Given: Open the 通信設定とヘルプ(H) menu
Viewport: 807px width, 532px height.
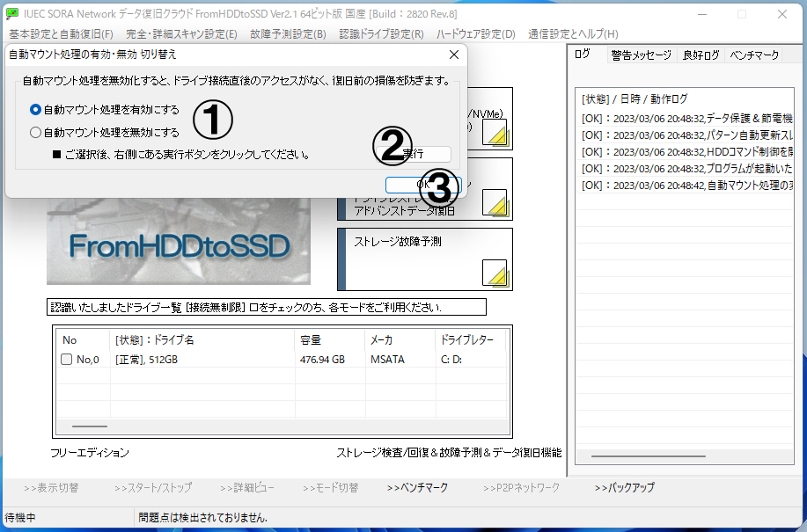Looking at the screenshot, I should tap(573, 34).
